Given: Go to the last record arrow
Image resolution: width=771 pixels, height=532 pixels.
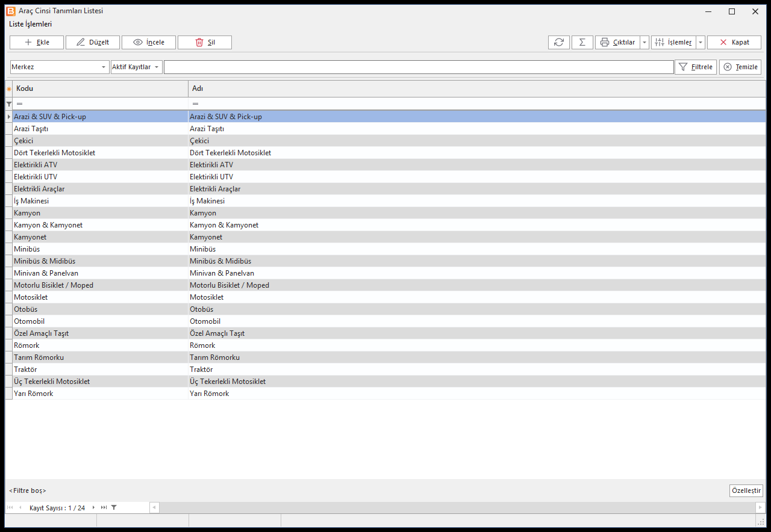Looking at the screenshot, I should (104, 508).
